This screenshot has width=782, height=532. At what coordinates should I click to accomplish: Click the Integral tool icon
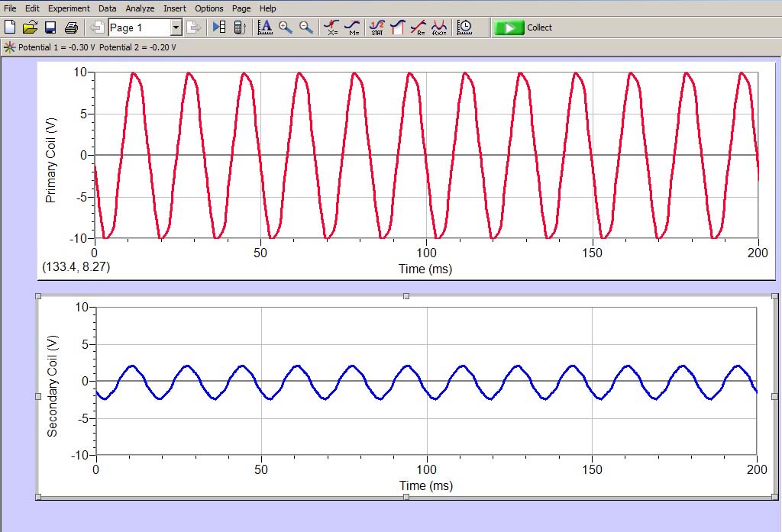397,27
